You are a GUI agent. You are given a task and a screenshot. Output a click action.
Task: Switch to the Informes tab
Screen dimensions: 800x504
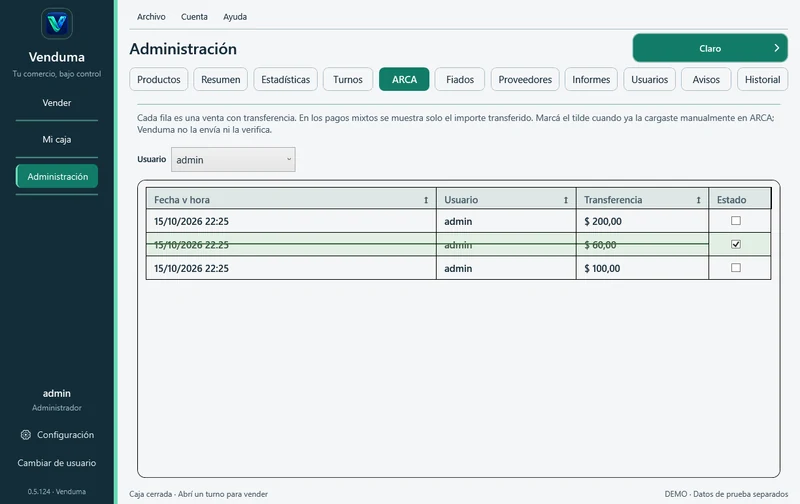[x=591, y=80]
